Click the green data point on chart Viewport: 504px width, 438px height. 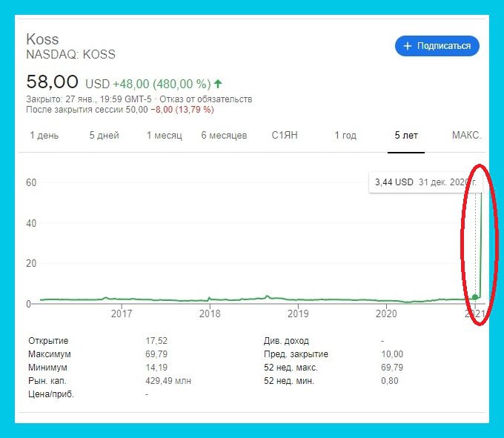click(x=475, y=297)
